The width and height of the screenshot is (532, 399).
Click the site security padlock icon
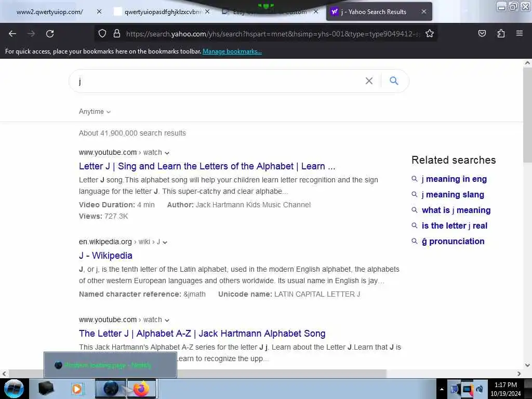[117, 33]
